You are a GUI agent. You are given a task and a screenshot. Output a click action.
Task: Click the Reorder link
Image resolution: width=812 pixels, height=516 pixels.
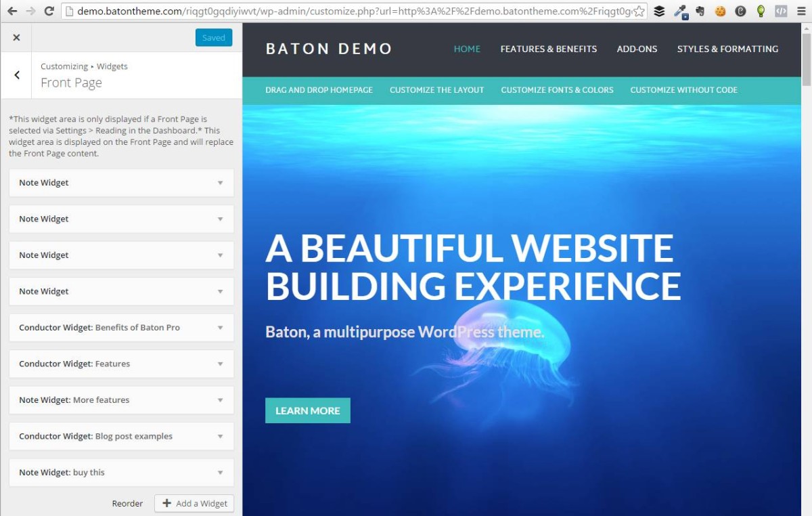(127, 503)
